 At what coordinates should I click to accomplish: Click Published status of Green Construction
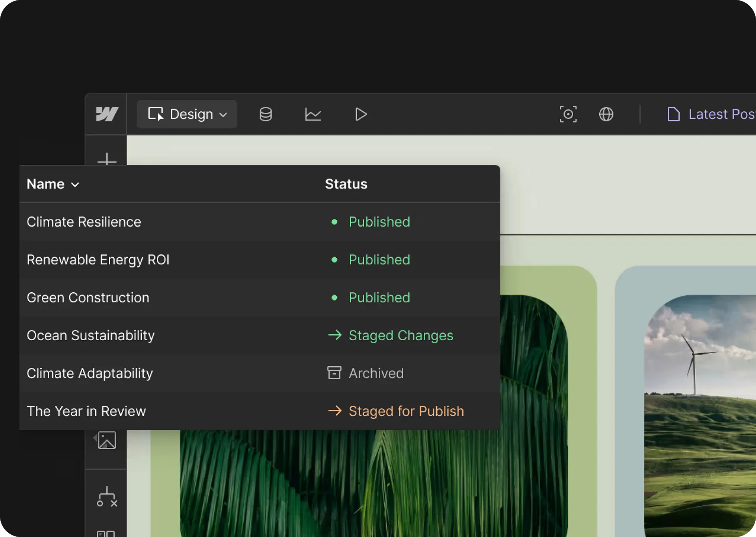point(379,297)
